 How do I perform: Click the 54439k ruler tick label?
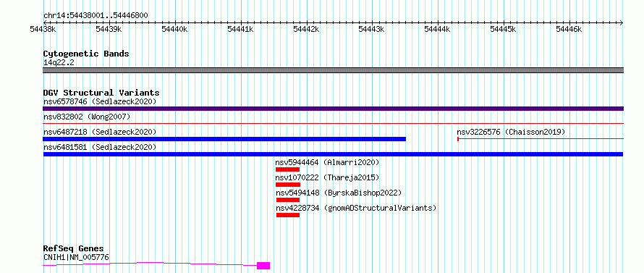click(x=109, y=29)
